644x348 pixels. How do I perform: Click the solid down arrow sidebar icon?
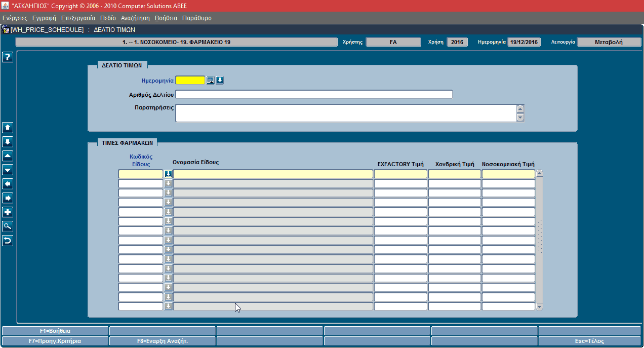[x=8, y=142]
